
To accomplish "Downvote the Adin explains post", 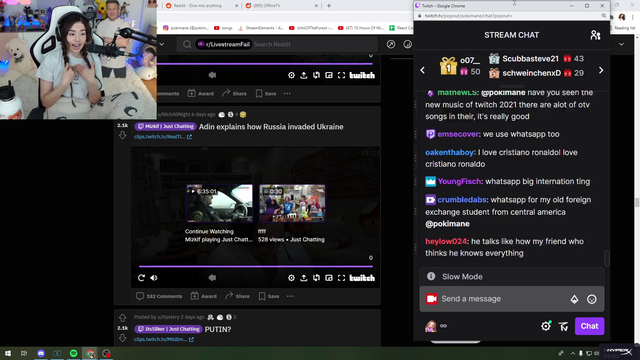I will point(122,135).
